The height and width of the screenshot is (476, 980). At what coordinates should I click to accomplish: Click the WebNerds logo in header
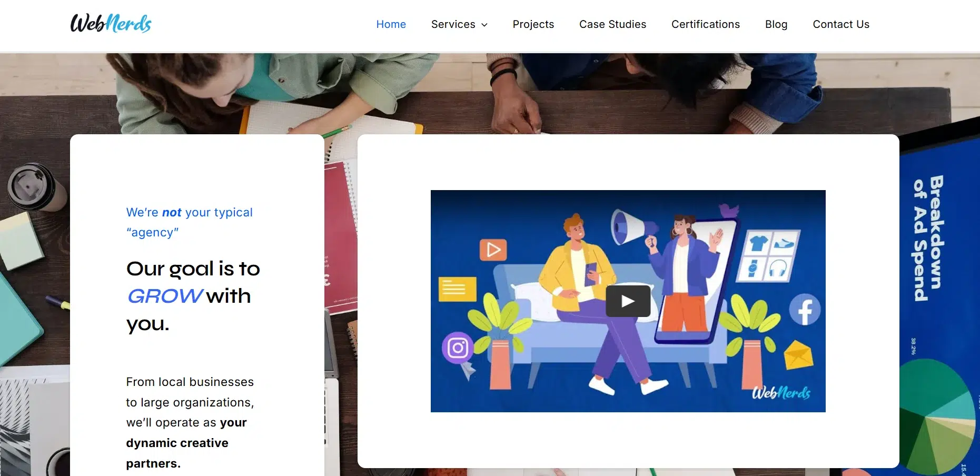coord(111,24)
